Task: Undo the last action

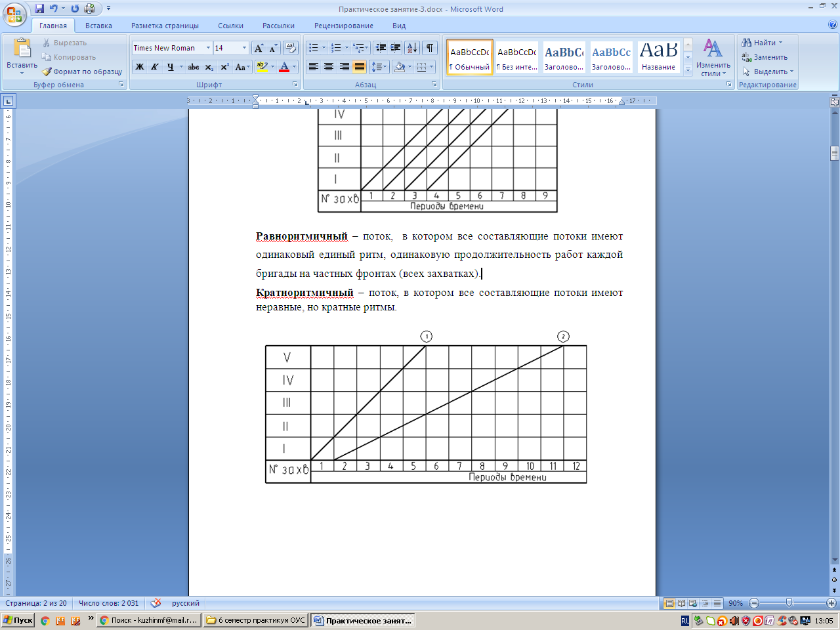Action: (54, 9)
